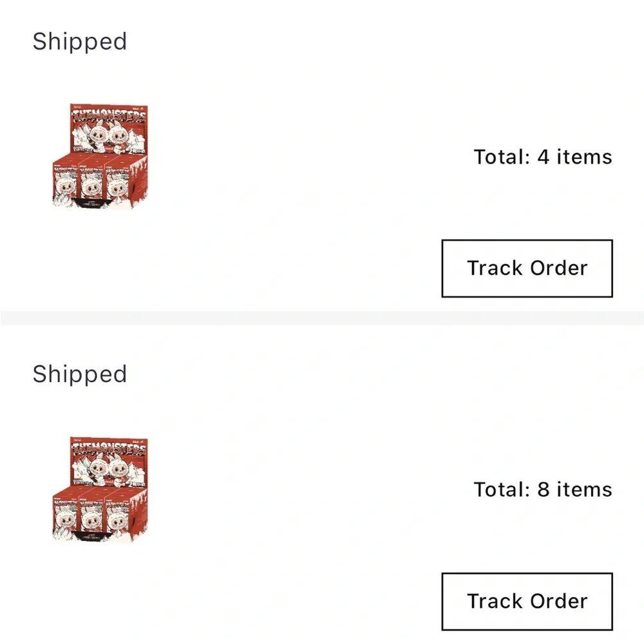Click the number 8 in the items total

(x=544, y=489)
